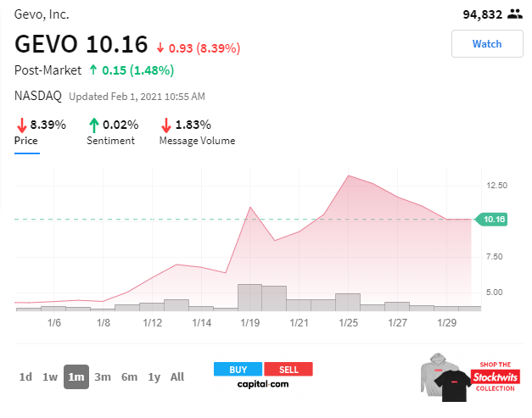Image resolution: width=532 pixels, height=418 pixels.
Task: Click the 1/19 date axis label
Action: click(x=250, y=322)
